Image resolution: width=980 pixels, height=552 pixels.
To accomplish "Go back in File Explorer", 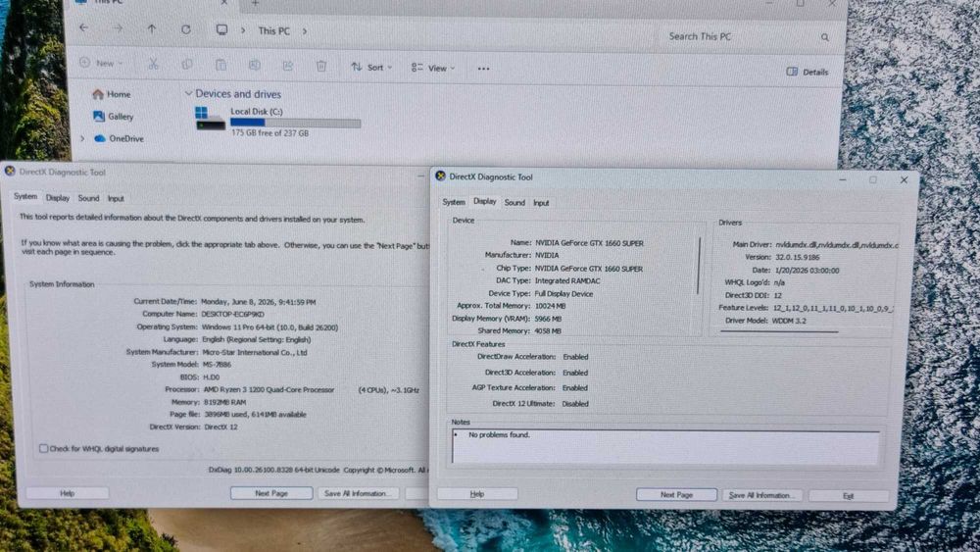I will [83, 28].
